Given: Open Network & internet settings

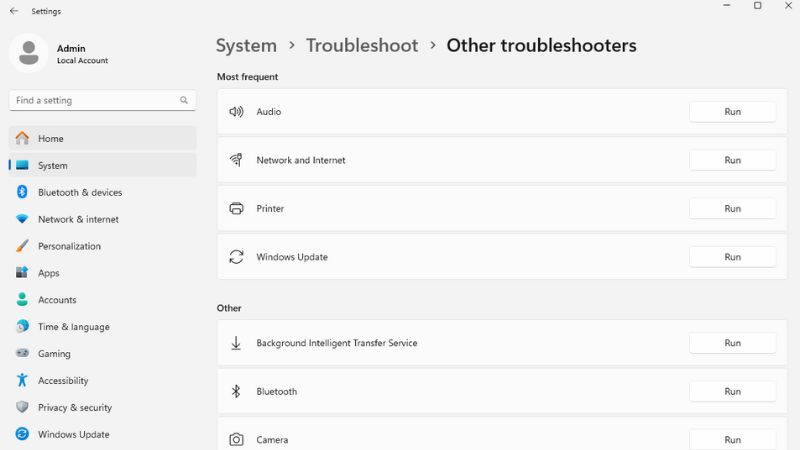Looking at the screenshot, I should click(x=103, y=219).
